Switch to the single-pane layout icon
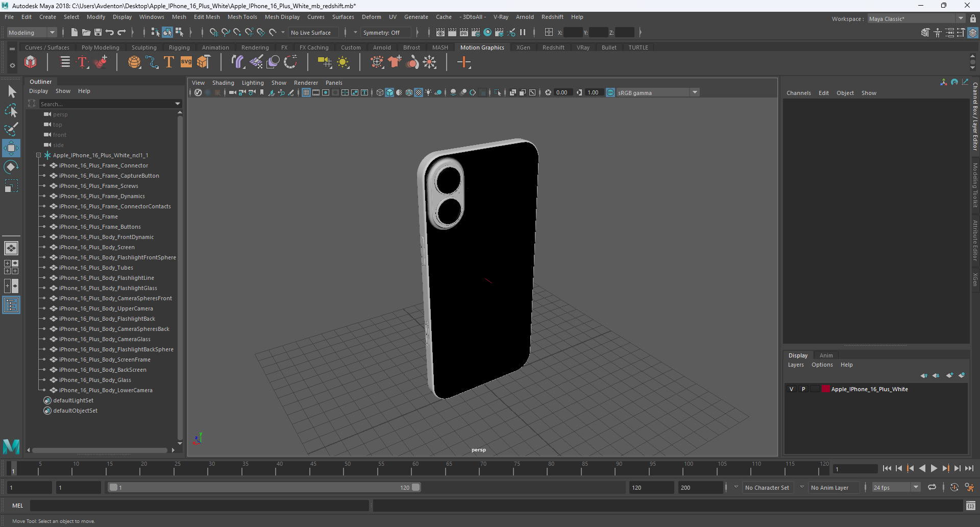The height and width of the screenshot is (527, 980). click(11, 248)
